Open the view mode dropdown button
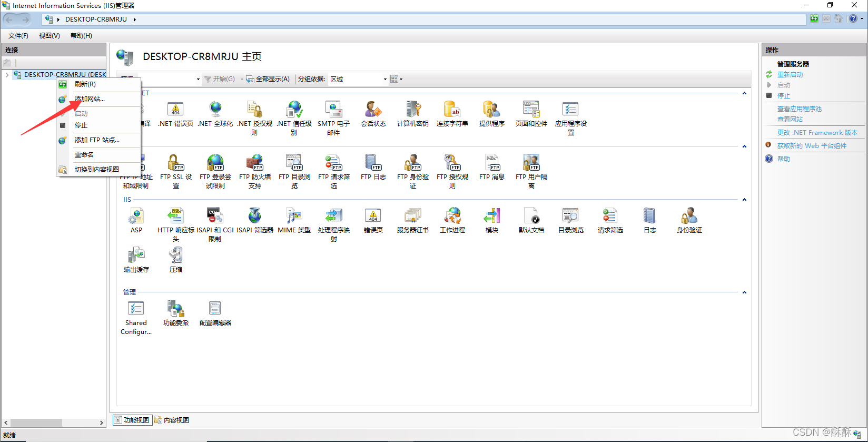Screen dimensions: 868x442 click(x=397, y=79)
